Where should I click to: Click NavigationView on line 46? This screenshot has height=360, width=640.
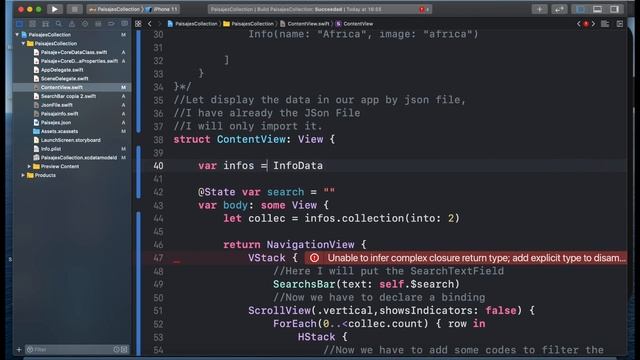[311, 244]
